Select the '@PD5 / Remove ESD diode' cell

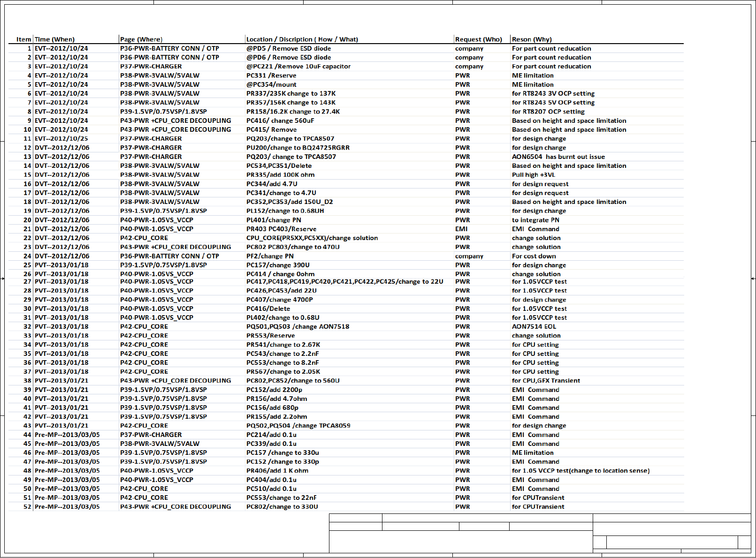tap(289, 48)
